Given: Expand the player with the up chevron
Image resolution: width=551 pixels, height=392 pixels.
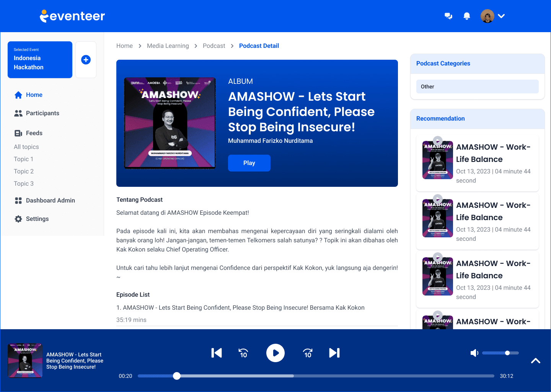Looking at the screenshot, I should click(x=536, y=361).
